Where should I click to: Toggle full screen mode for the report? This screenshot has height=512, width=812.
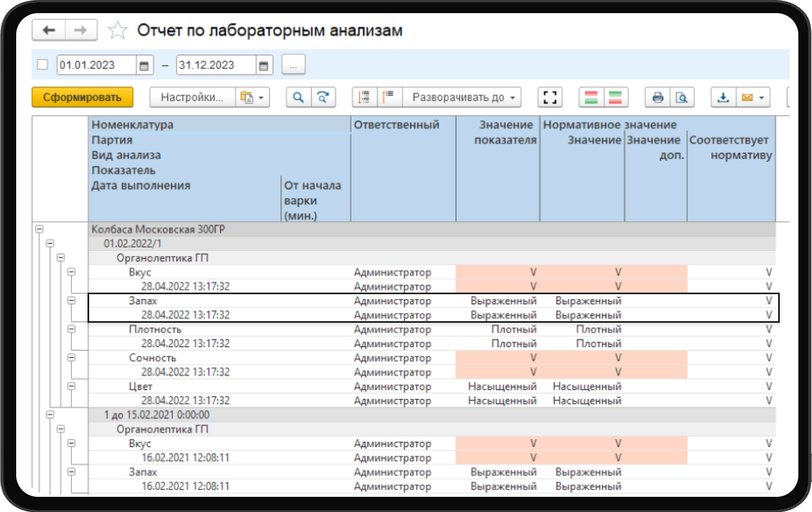point(550,97)
